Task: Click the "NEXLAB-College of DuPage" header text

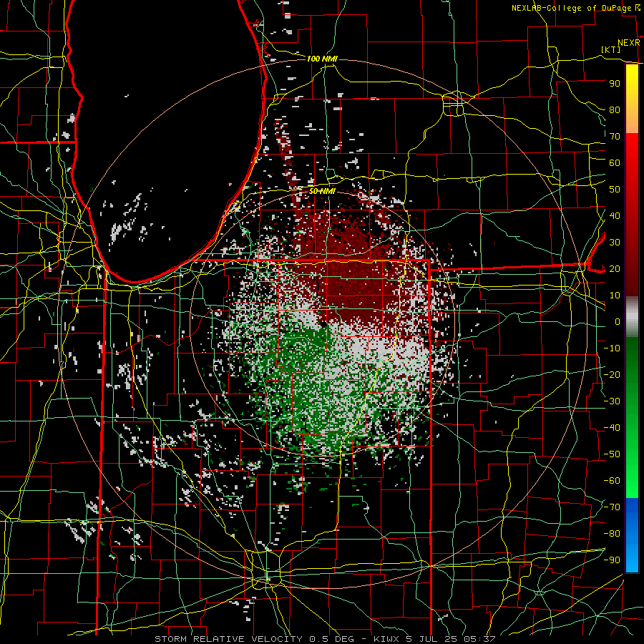Action: click(572, 8)
